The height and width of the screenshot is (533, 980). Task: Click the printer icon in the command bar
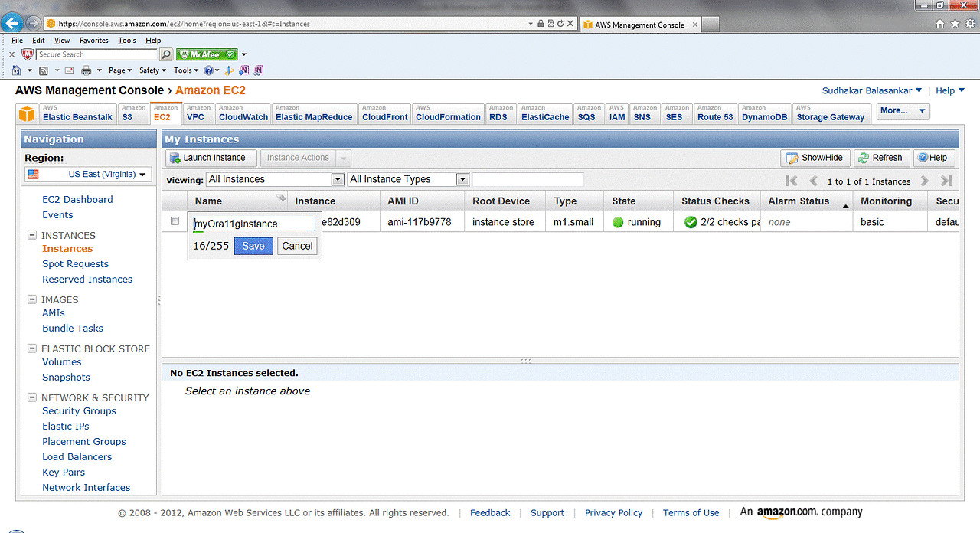click(87, 70)
